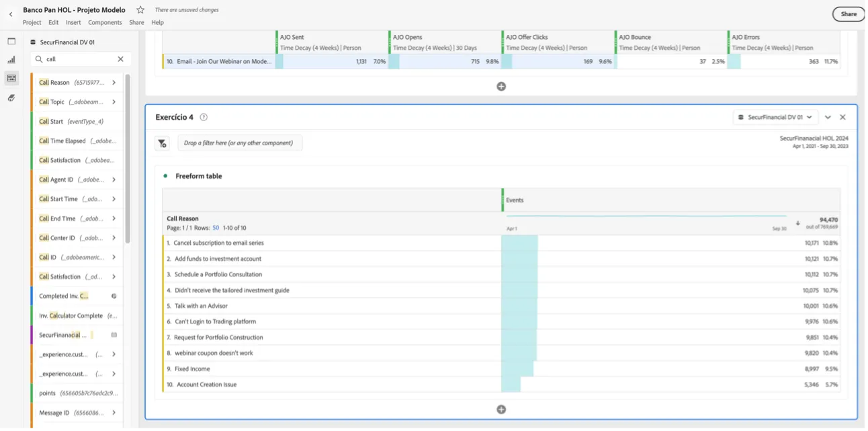This screenshot has height=431, width=868.
Task: Open the Visualizations icon in the left rail
Action: (11, 60)
